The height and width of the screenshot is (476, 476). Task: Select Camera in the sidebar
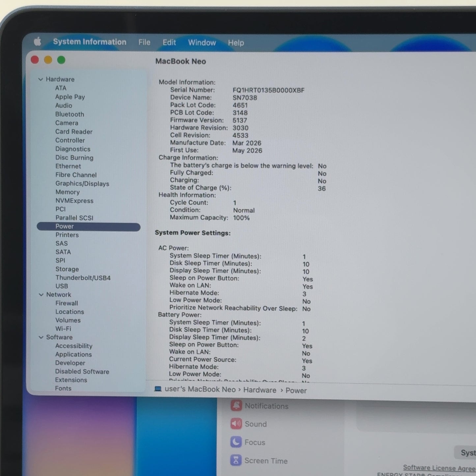[67, 123]
